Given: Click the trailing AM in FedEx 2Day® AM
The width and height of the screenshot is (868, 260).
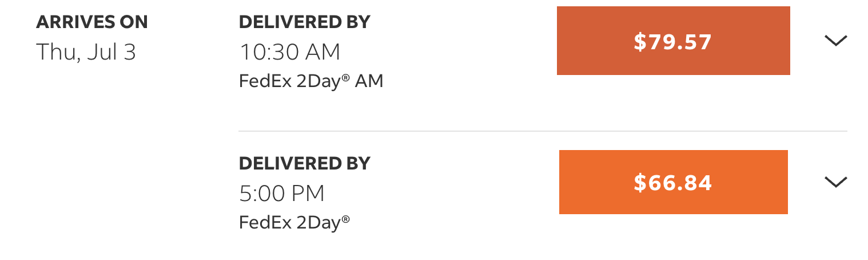Looking at the screenshot, I should tap(369, 81).
